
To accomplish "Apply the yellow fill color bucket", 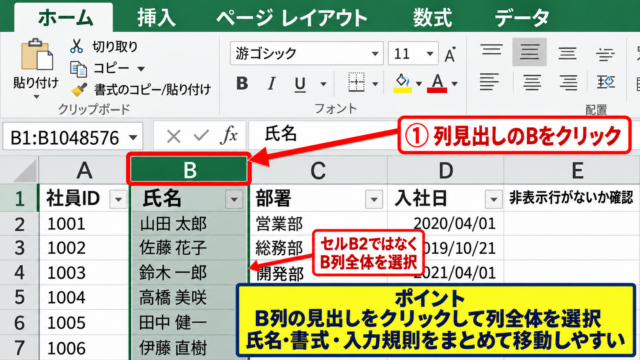I will (402, 83).
